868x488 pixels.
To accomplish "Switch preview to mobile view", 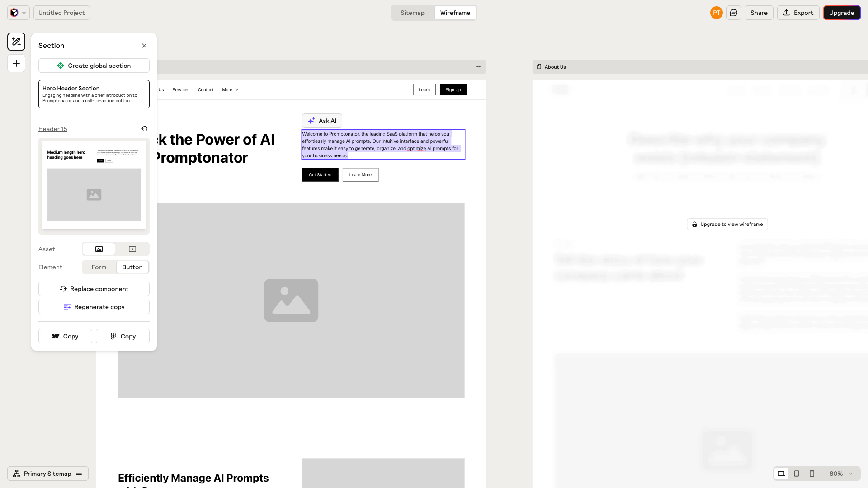I will [x=812, y=474].
